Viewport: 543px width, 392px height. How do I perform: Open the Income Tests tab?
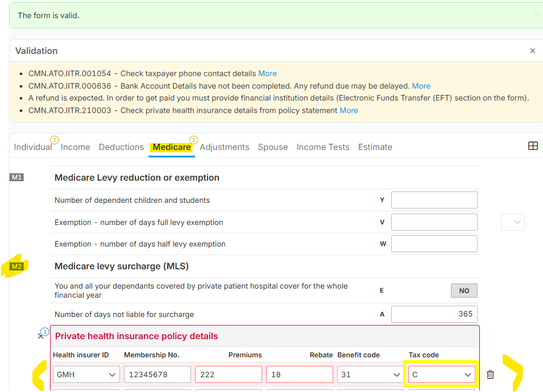coord(323,147)
